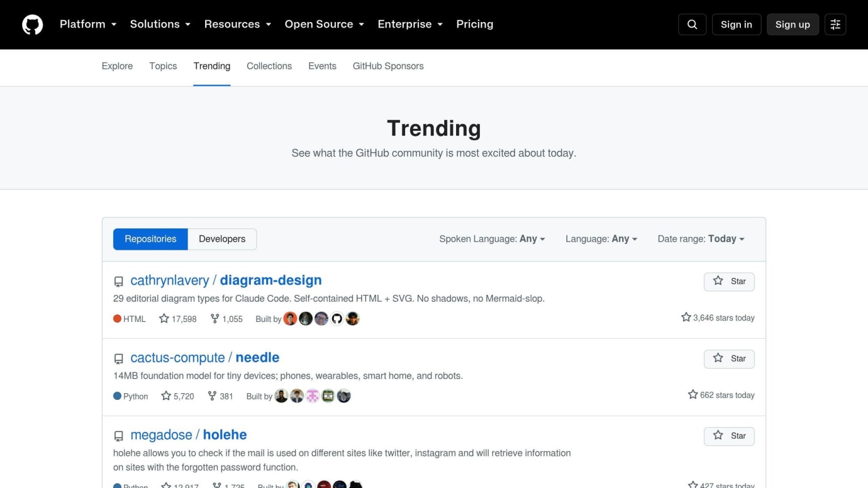Open the megadose / holehe repository link
The height and width of the screenshot is (488, 868).
click(x=189, y=435)
